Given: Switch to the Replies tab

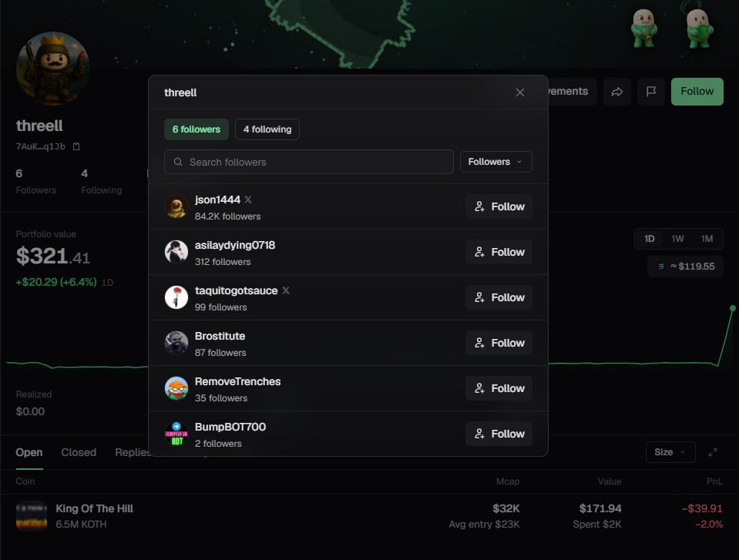Looking at the screenshot, I should pos(133,453).
